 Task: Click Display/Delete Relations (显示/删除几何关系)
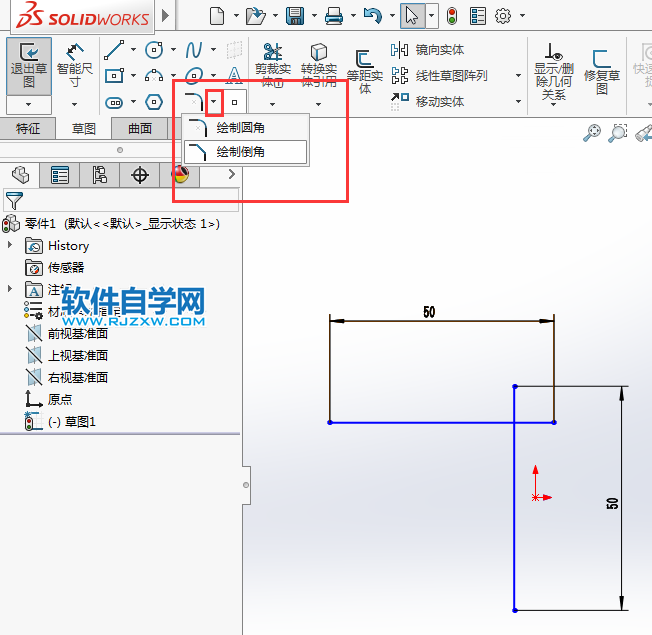coord(553,72)
